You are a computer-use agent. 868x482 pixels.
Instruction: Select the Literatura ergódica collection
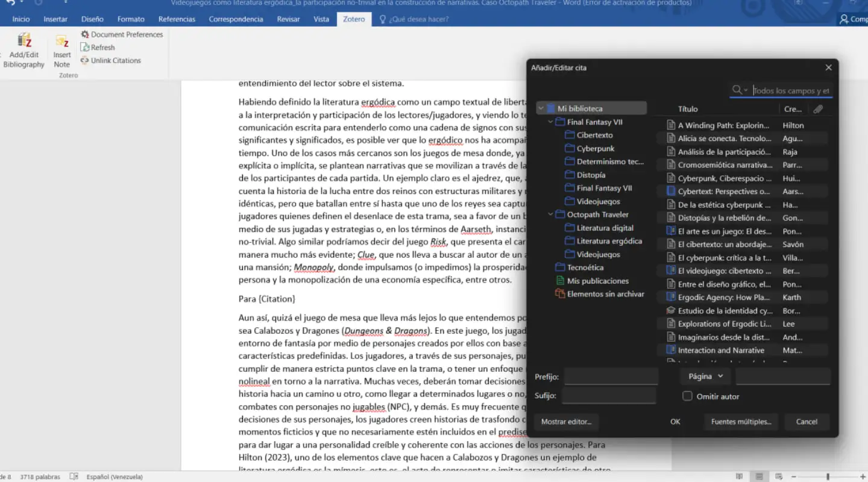coord(609,241)
